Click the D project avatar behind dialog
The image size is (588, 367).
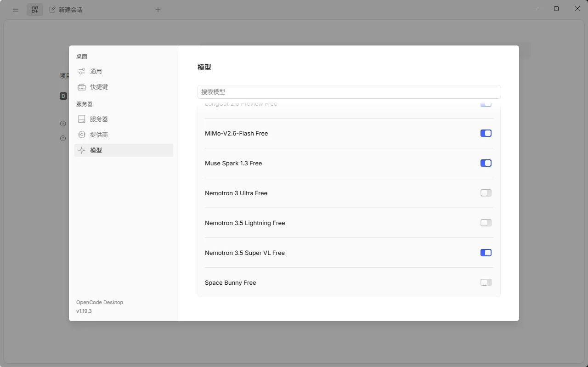point(63,96)
